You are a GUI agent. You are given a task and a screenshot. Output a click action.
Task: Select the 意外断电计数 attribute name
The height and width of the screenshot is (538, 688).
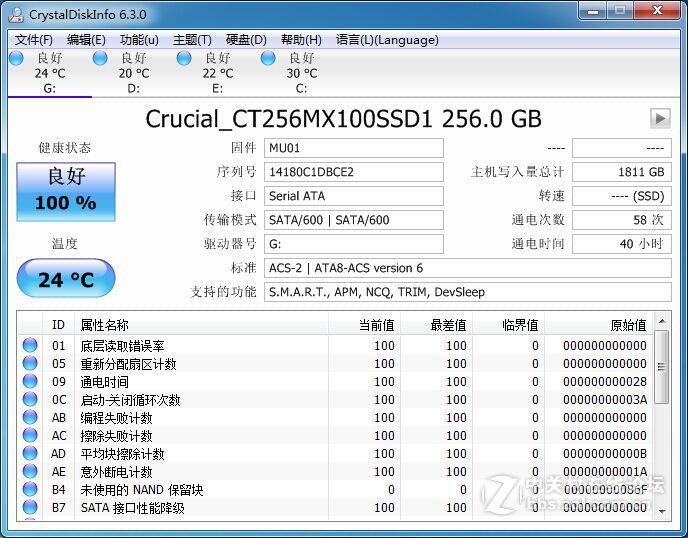[116, 472]
